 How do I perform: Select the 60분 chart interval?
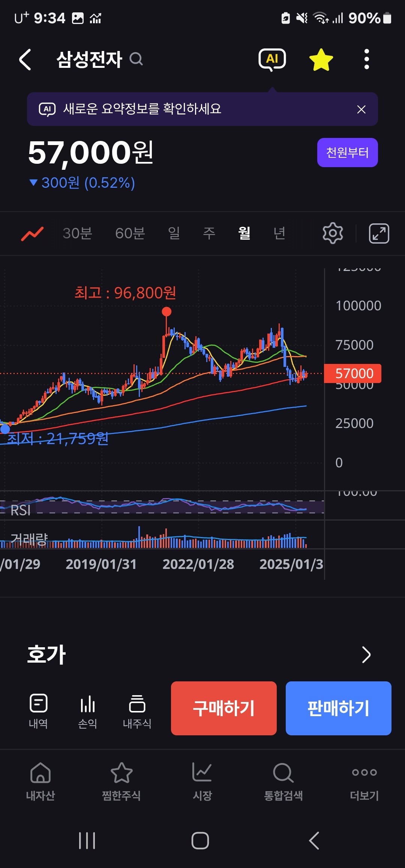coord(130,233)
